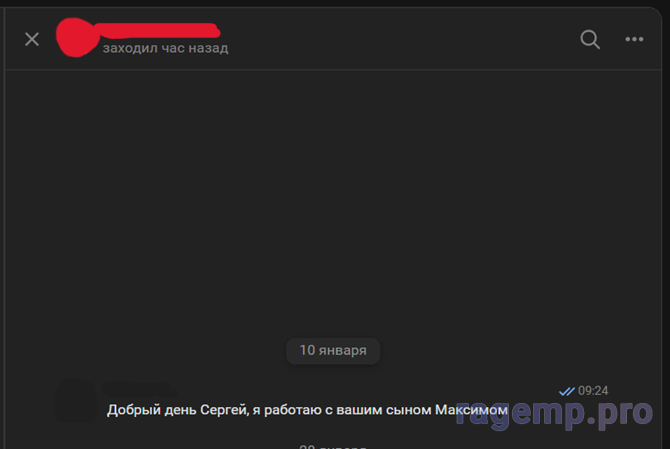This screenshot has height=449, width=670.
Task: Click the empty header space before search icon
Action: (402, 39)
